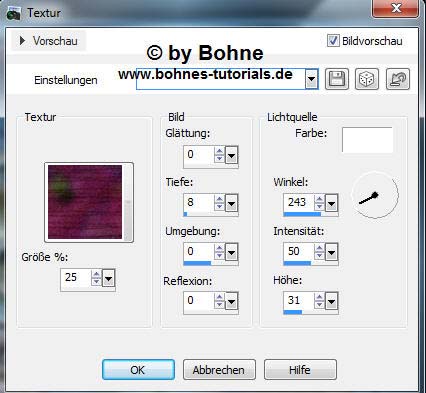The height and width of the screenshot is (393, 426).
Task: Open the Farbe light color swatch
Action: 367,140
